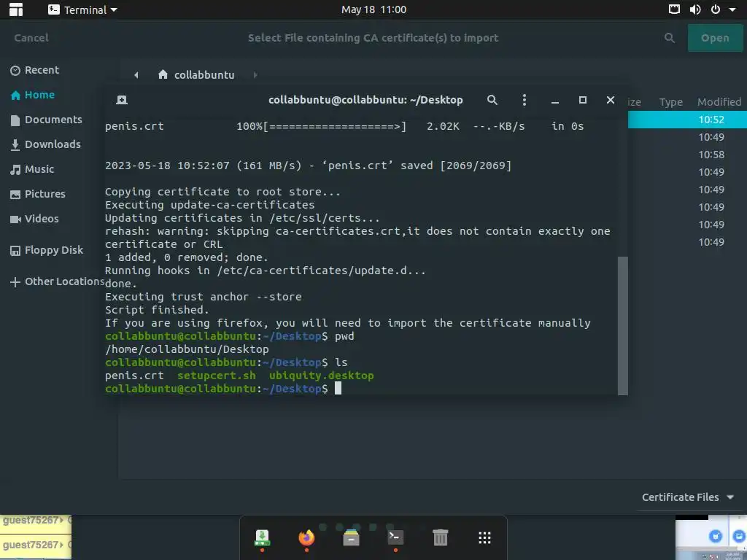Cancel the certificate file chooser dialog
The height and width of the screenshot is (560, 747).
[31, 38]
